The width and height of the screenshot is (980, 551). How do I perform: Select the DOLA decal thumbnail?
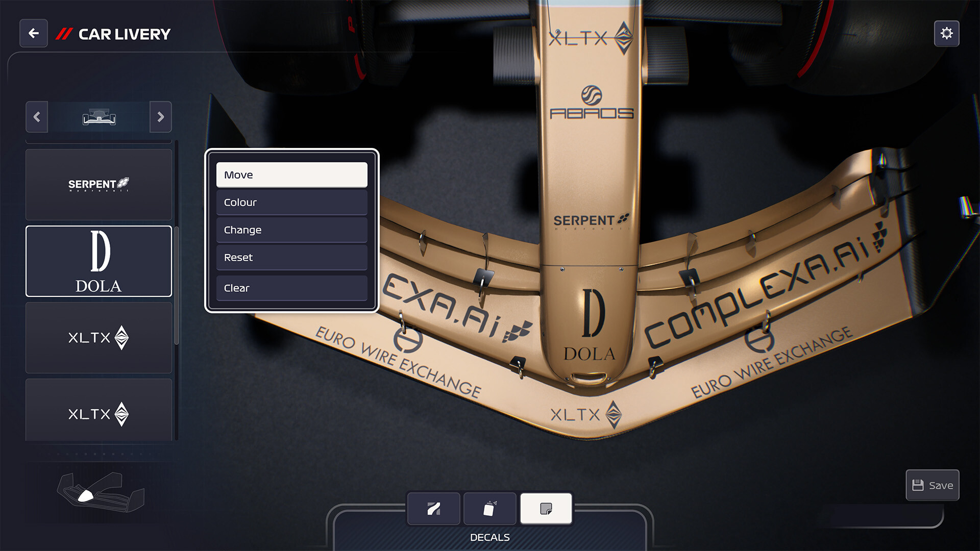tap(98, 261)
